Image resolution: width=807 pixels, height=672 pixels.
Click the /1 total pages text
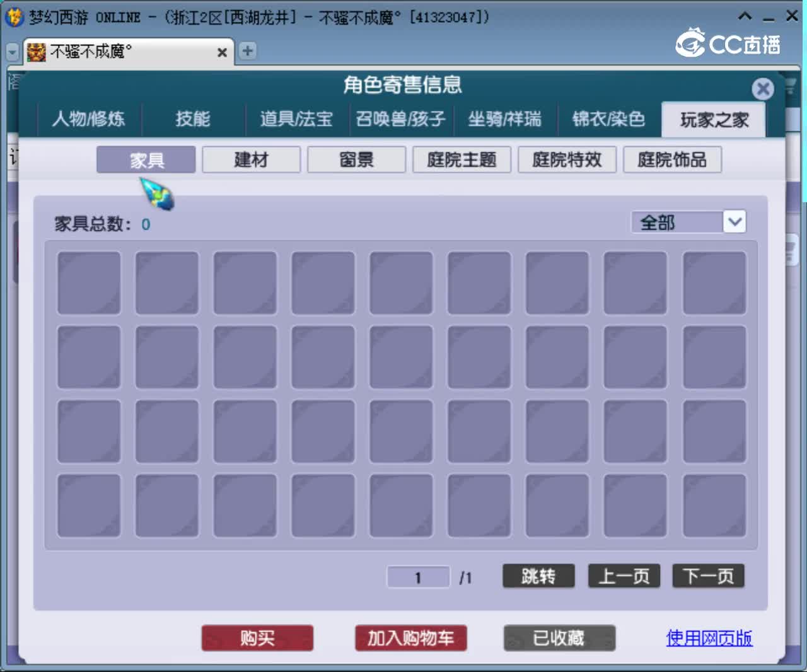pos(465,577)
